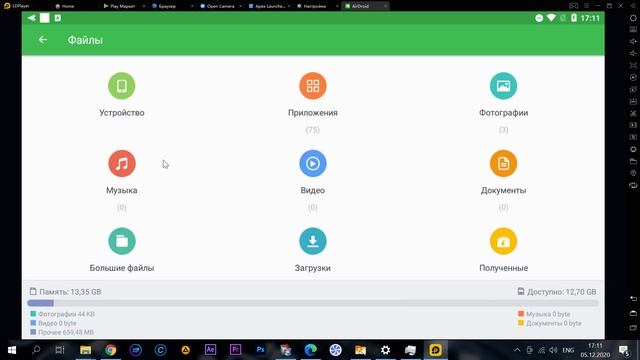
Task: Switch to the Play Маркет tab
Action: click(x=121, y=6)
